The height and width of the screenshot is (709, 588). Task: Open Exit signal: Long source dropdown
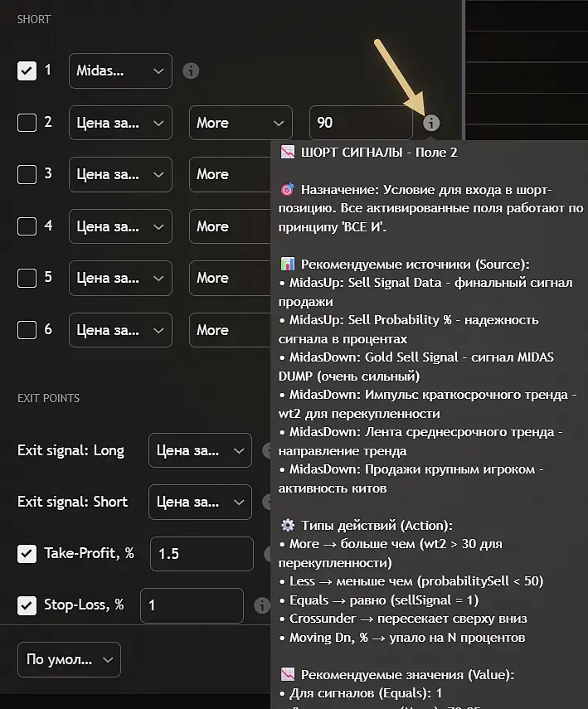pyautogui.click(x=200, y=450)
